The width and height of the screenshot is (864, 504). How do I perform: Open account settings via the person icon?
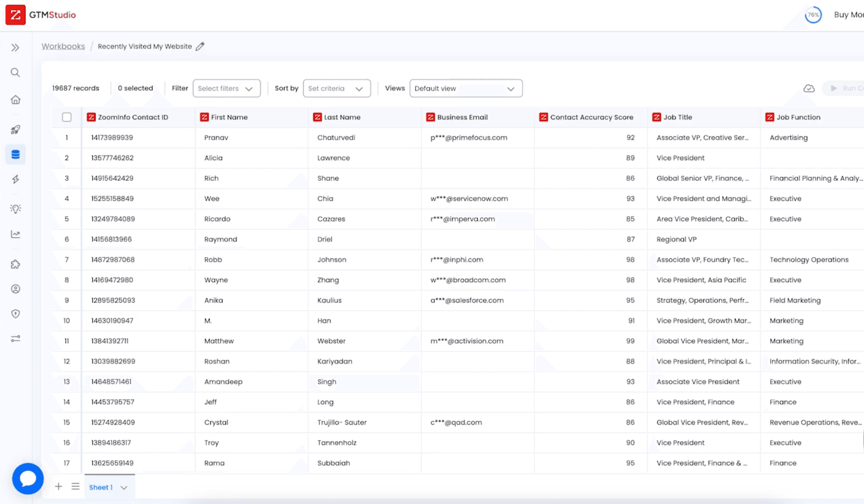[x=15, y=289]
